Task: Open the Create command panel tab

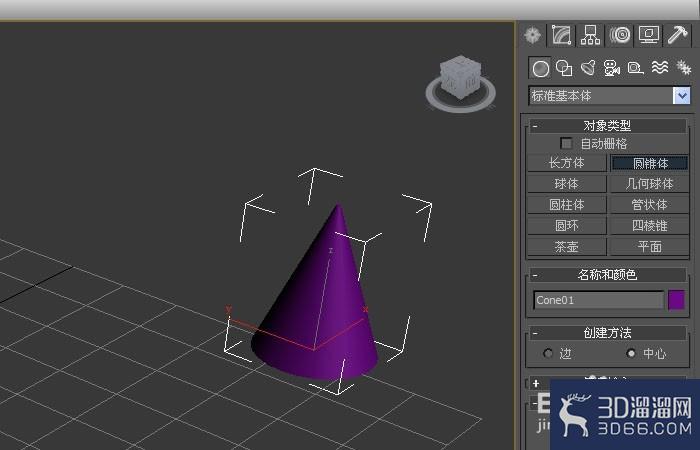Action: (533, 35)
